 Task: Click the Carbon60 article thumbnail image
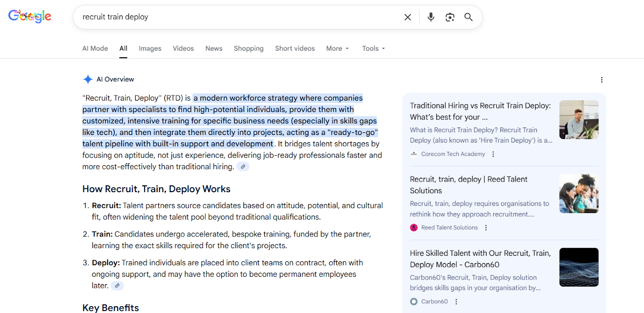point(578,267)
